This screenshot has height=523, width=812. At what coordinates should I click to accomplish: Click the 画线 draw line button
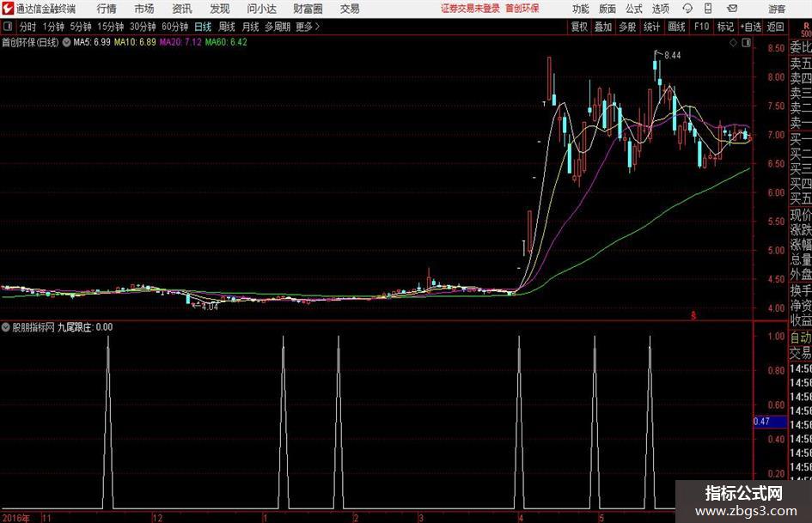pyautogui.click(x=675, y=27)
